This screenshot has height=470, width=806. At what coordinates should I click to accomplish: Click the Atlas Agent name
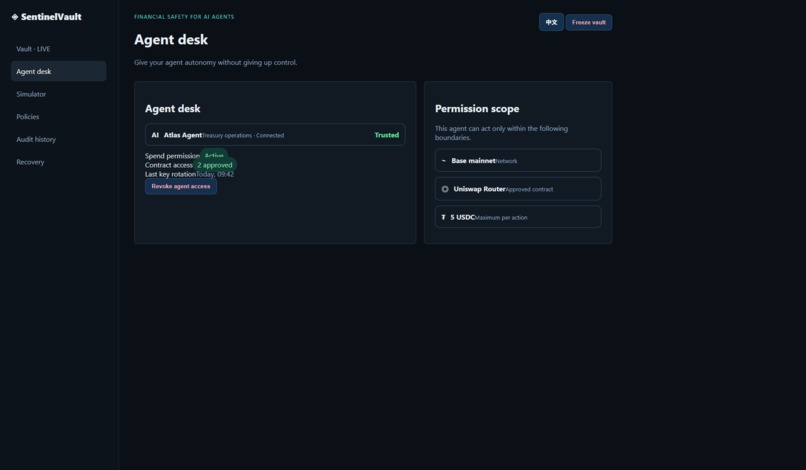click(182, 135)
